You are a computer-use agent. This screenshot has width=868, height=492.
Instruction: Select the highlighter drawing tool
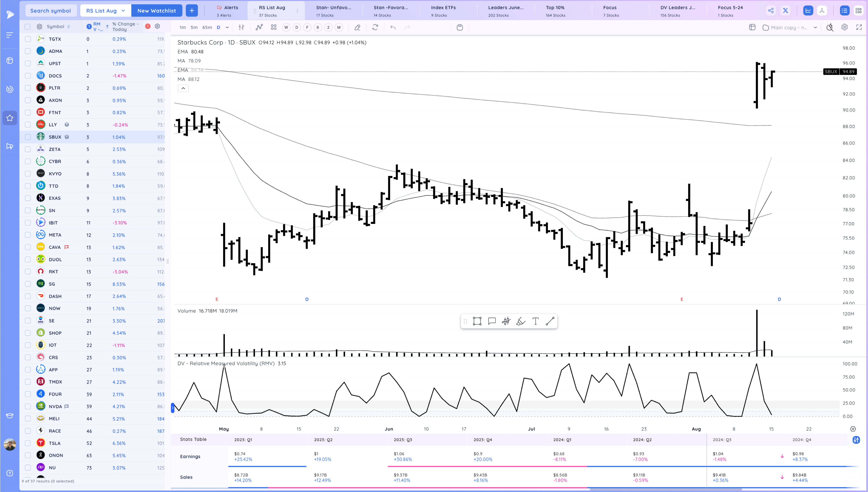521,321
